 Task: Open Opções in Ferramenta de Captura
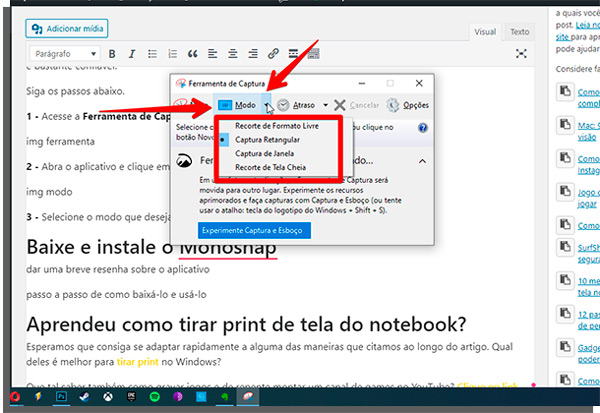(x=408, y=105)
